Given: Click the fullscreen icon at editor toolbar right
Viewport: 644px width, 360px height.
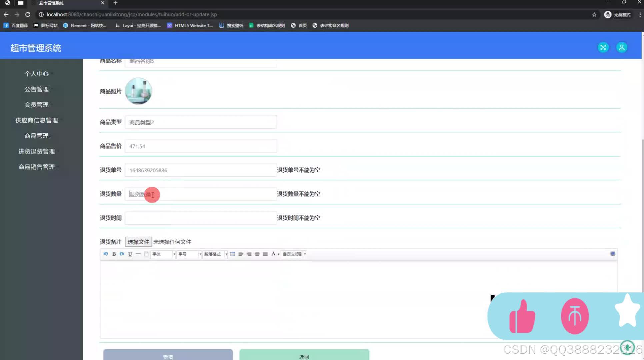Looking at the screenshot, I should pyautogui.click(x=613, y=254).
